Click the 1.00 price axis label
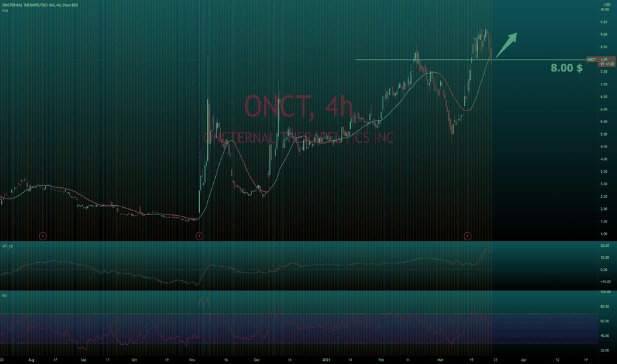 point(604,234)
